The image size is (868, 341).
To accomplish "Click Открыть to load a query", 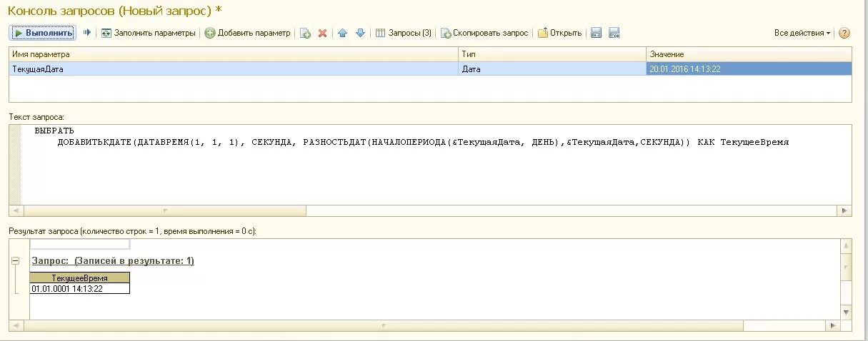I will 559,33.
